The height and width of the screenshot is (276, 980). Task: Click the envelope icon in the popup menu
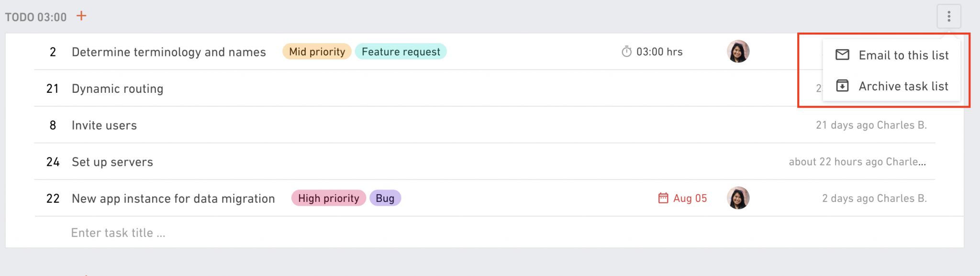pyautogui.click(x=842, y=55)
